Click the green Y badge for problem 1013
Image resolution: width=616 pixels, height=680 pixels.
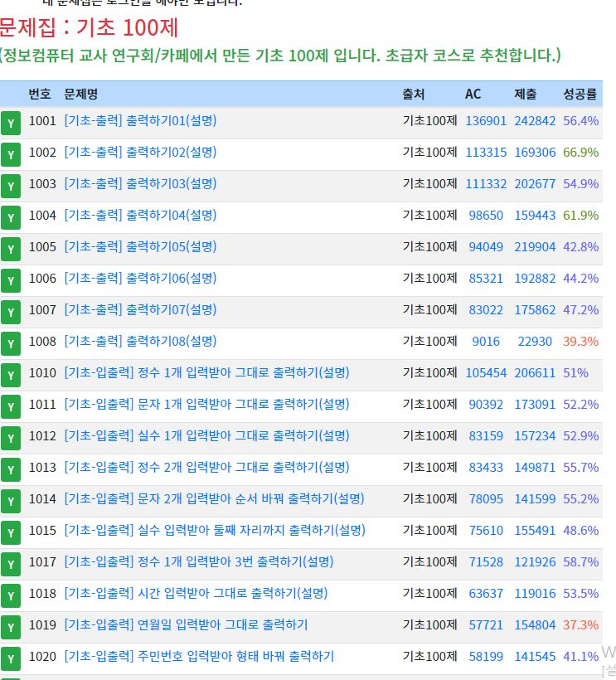point(11,469)
